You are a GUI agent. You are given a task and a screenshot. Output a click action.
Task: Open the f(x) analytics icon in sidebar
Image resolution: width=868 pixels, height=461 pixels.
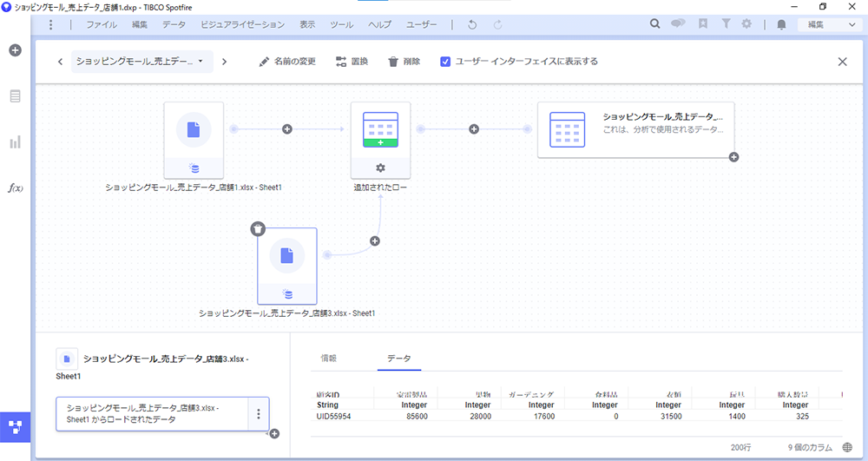[16, 188]
